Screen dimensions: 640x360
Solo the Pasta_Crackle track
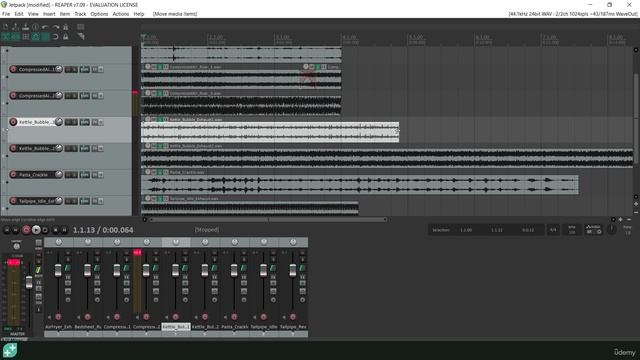(x=74, y=175)
